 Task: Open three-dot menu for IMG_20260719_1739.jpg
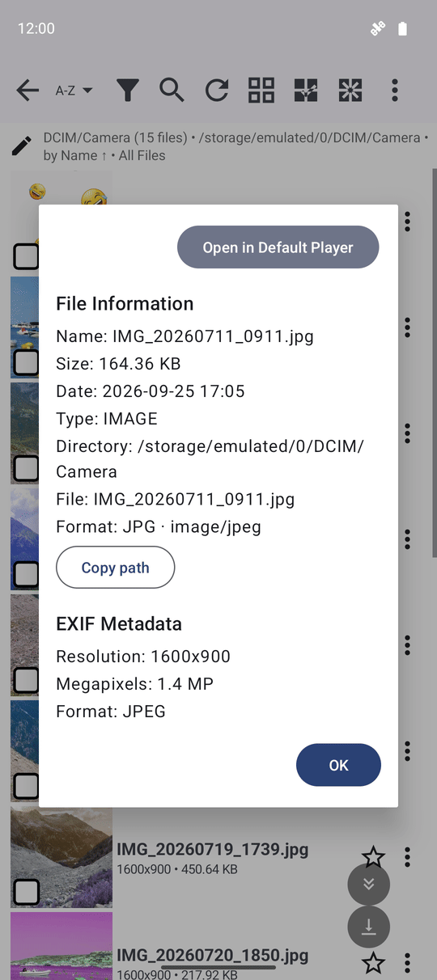(x=407, y=857)
